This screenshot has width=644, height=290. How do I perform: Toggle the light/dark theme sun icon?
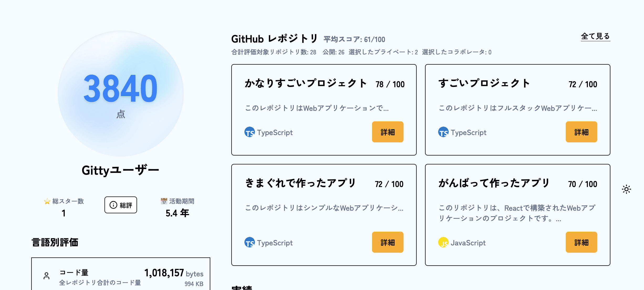pos(626,189)
